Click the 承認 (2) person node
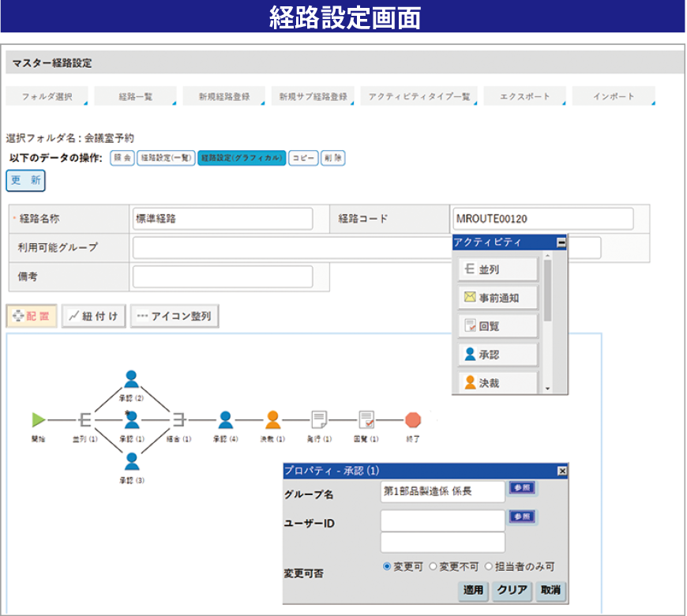The width and height of the screenshot is (687, 616). click(132, 380)
